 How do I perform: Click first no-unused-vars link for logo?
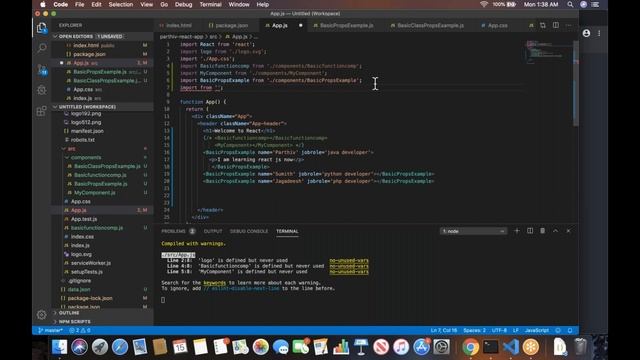pyautogui.click(x=349, y=260)
